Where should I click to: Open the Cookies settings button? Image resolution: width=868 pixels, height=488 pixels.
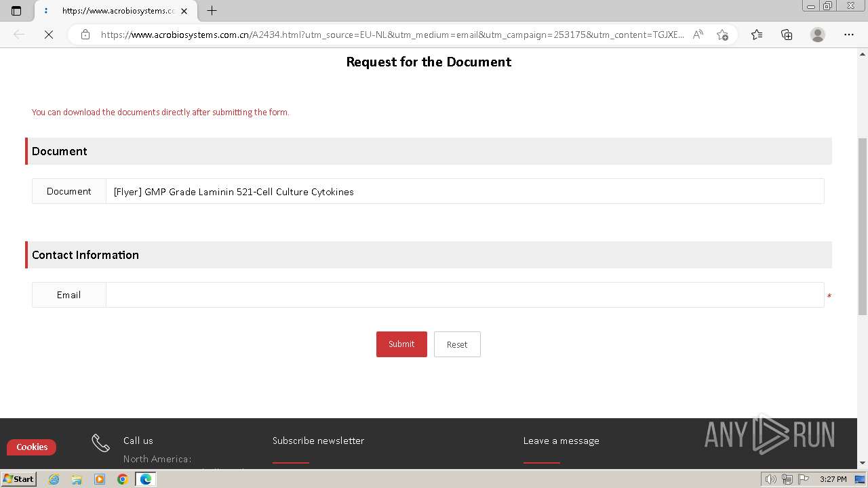pyautogui.click(x=31, y=447)
